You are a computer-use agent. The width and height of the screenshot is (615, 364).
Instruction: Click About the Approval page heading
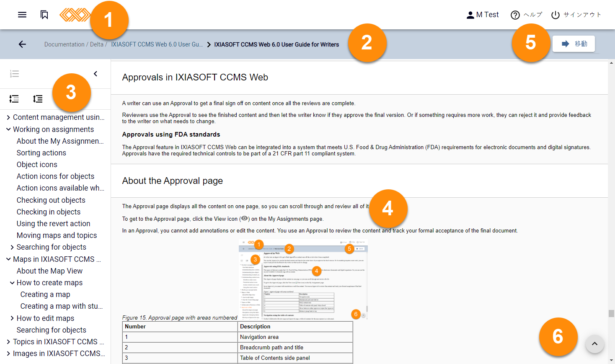click(x=172, y=181)
